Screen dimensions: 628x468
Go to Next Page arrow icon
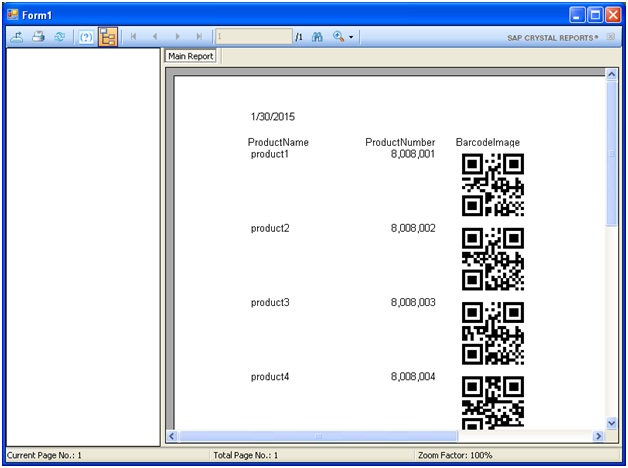point(177,37)
